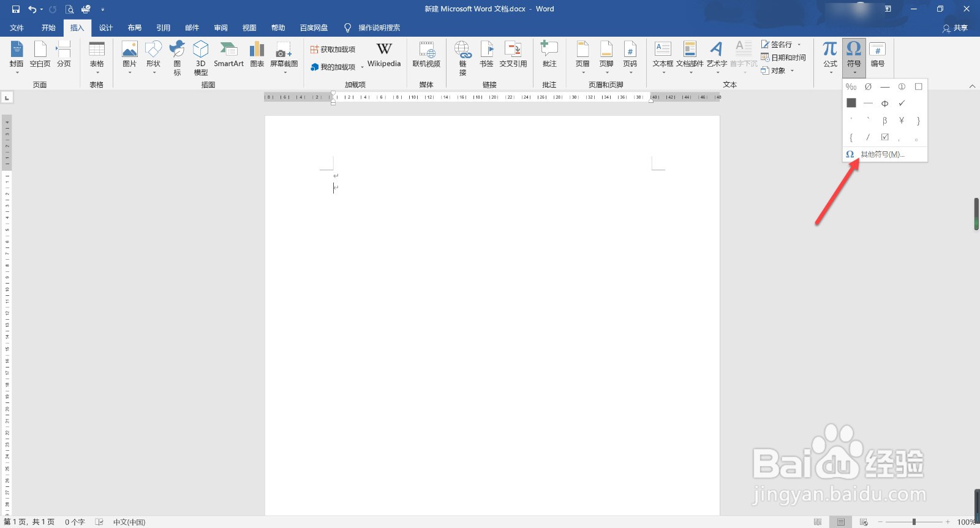Insert numbering with 编号
The width and height of the screenshot is (980, 528).
(878, 54)
